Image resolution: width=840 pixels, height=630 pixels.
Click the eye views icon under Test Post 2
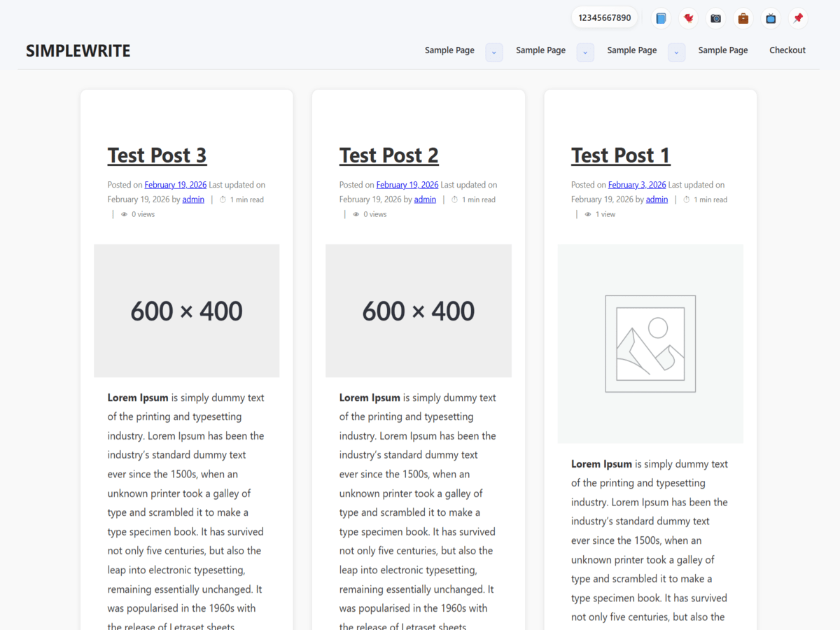[356, 214]
